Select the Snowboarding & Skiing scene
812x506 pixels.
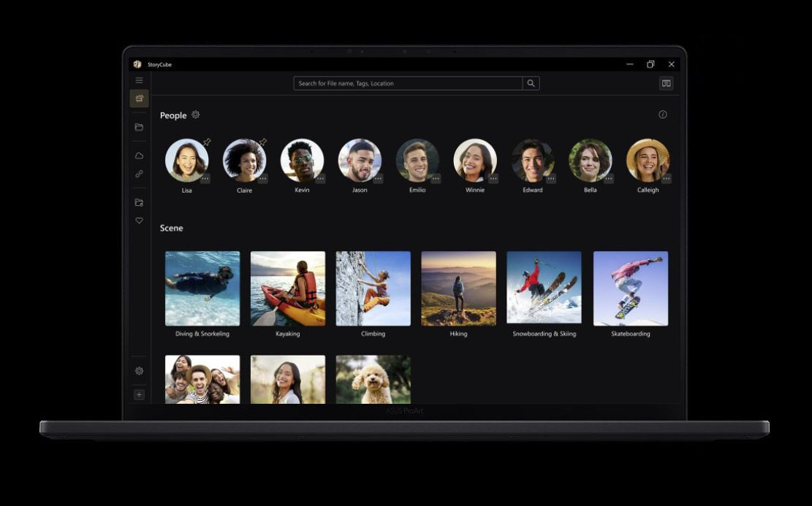click(x=544, y=288)
